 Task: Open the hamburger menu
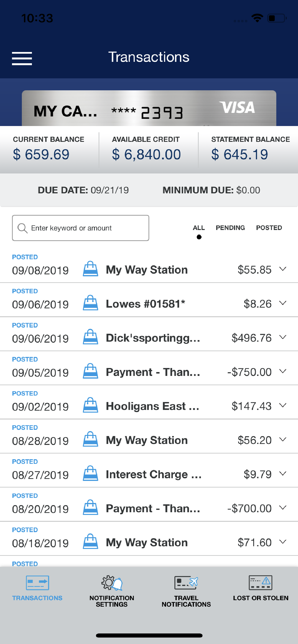(22, 58)
